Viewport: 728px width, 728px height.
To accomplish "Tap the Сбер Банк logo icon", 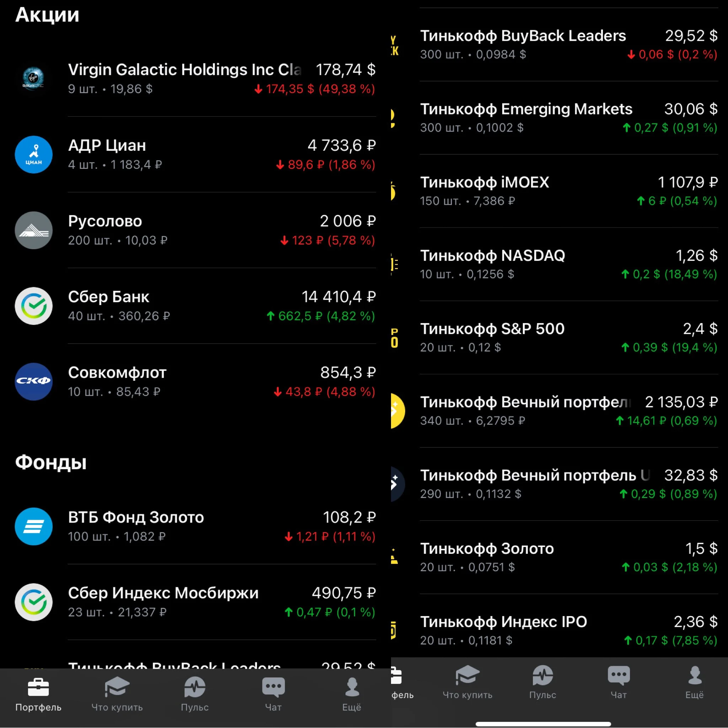I will click(x=33, y=306).
